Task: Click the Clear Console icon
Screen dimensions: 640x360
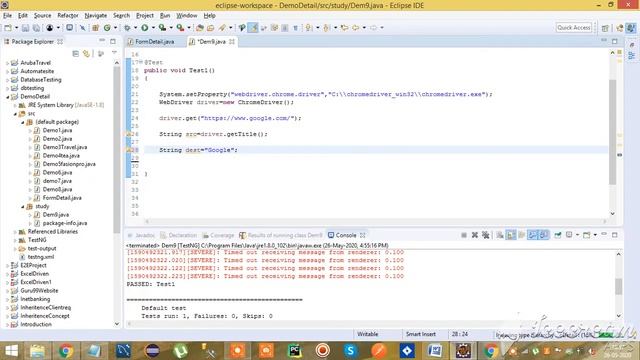Action: (500, 235)
